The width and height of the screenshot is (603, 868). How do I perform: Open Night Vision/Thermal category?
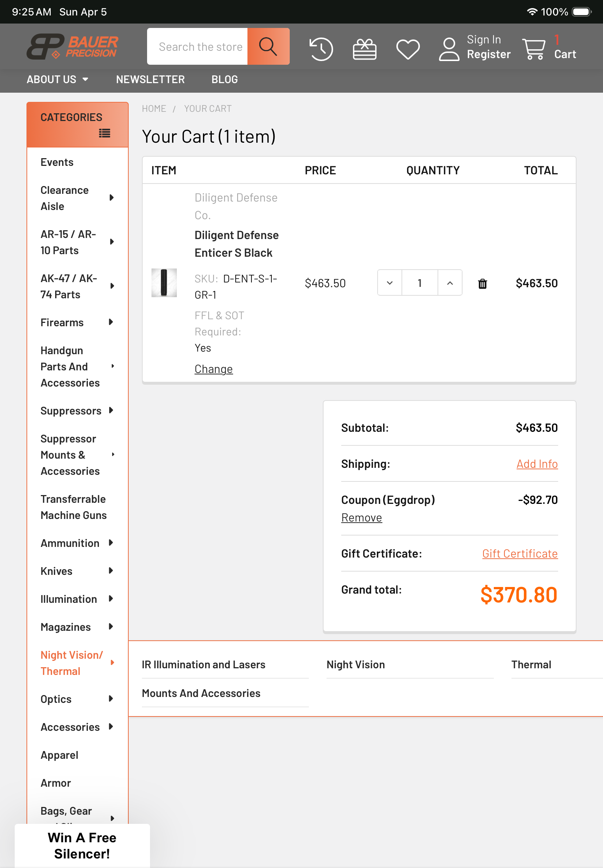pos(72,663)
